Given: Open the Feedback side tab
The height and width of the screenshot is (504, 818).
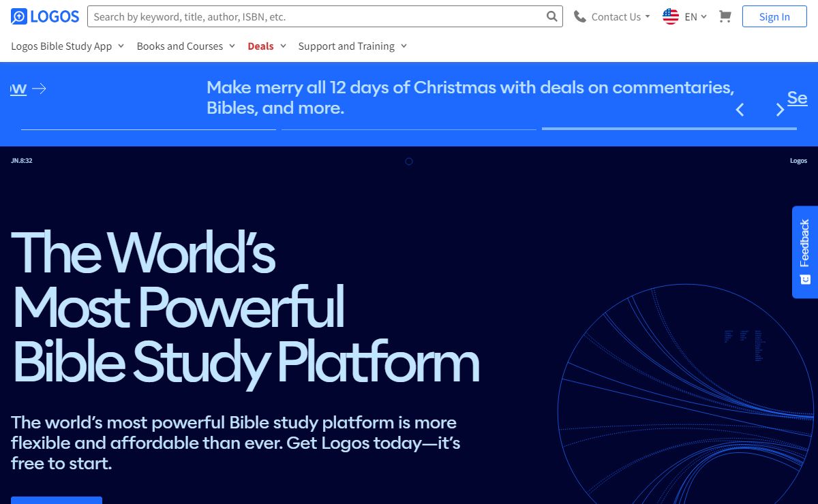Looking at the screenshot, I should coord(805,252).
